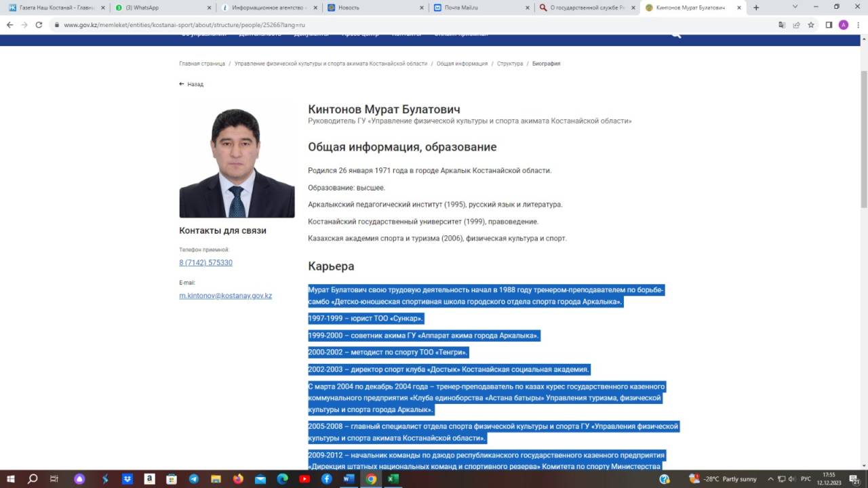Click the site search magnifier in blue header

pos(676,34)
